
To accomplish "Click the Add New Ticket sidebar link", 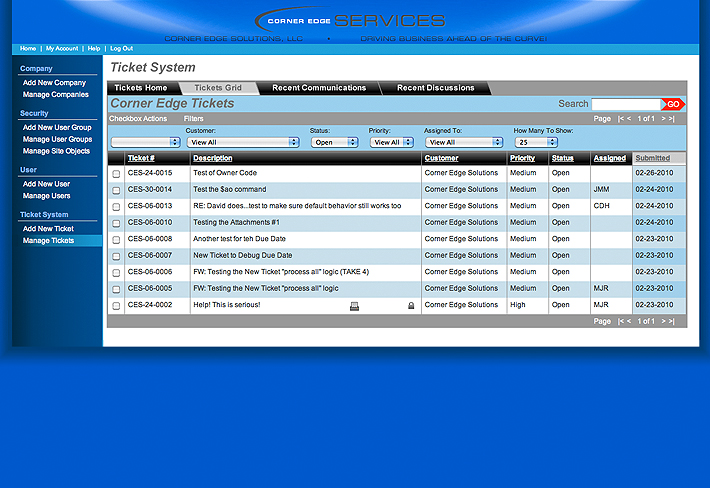I will pyautogui.click(x=48, y=229).
